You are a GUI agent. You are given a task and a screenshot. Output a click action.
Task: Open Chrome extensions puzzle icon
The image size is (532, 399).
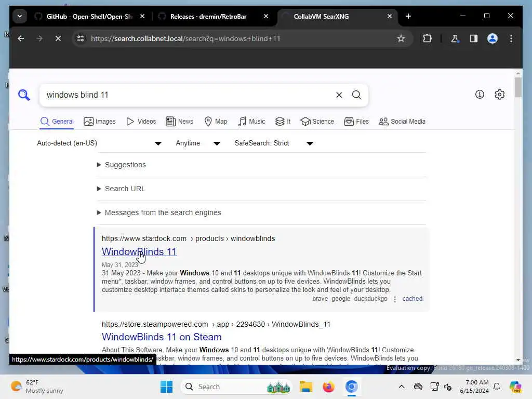427,38
